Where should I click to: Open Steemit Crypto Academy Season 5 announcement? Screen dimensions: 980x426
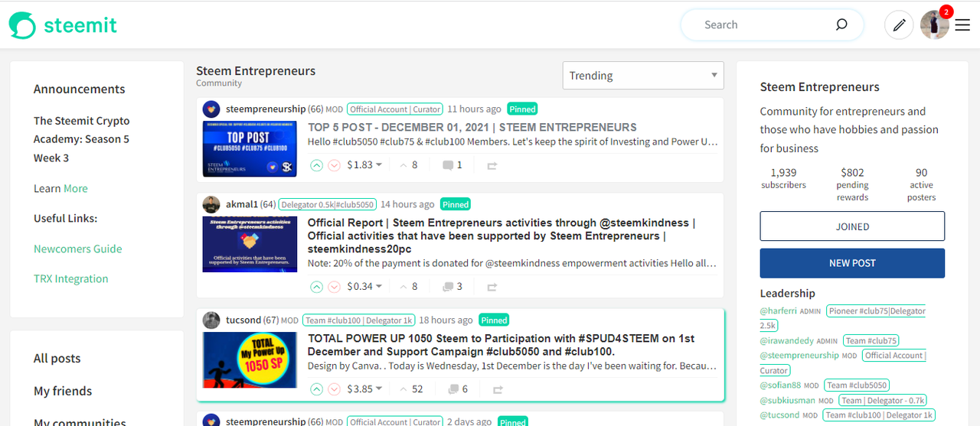click(82, 139)
